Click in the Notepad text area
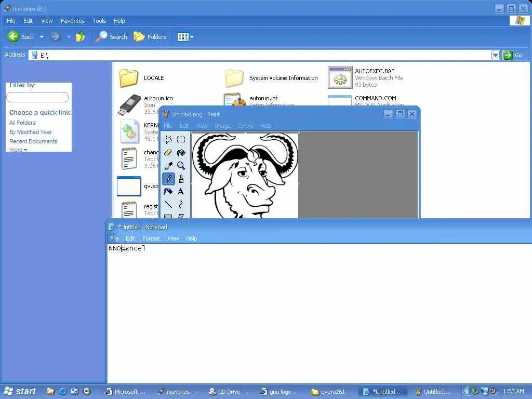532x399 pixels. [319, 313]
